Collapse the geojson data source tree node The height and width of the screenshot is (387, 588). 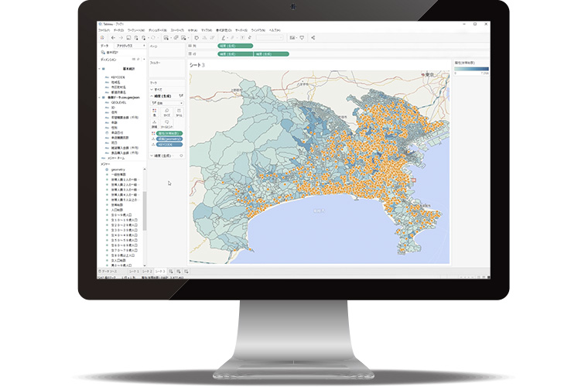[100, 98]
